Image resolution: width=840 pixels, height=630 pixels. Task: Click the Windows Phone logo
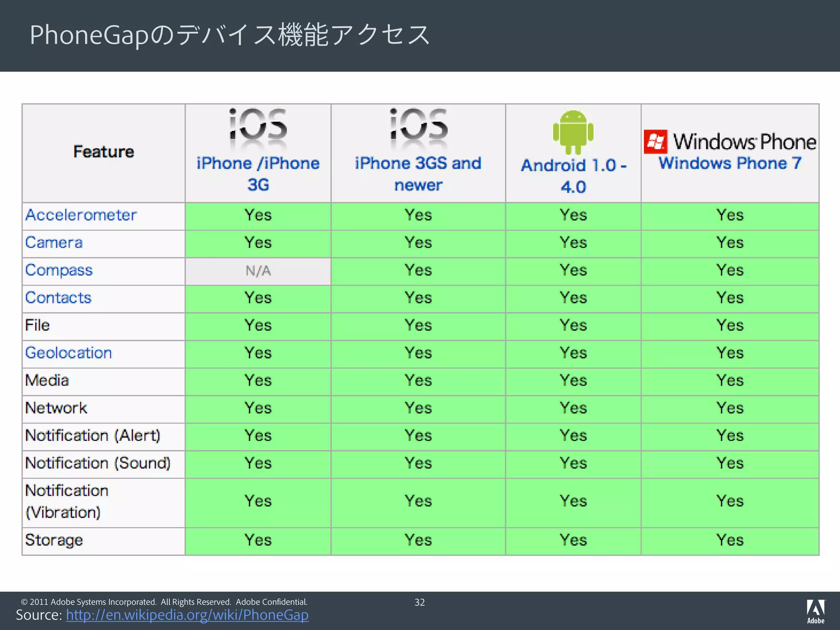point(730,142)
